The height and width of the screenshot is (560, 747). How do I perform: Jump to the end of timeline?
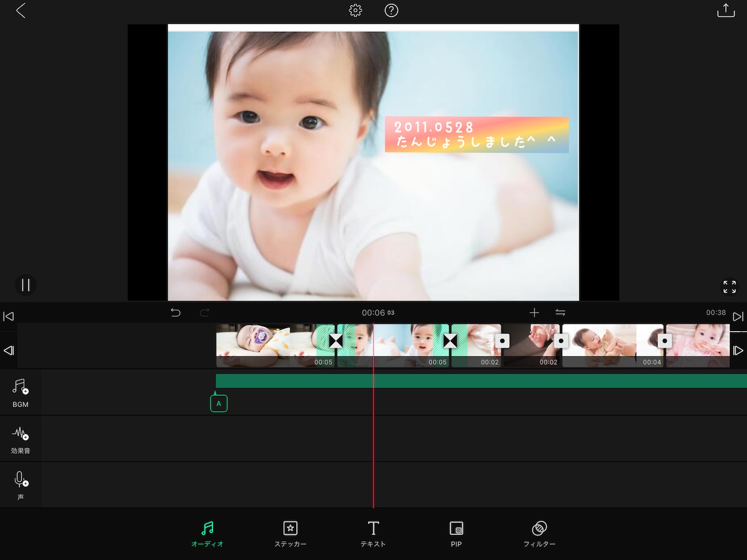[738, 316]
